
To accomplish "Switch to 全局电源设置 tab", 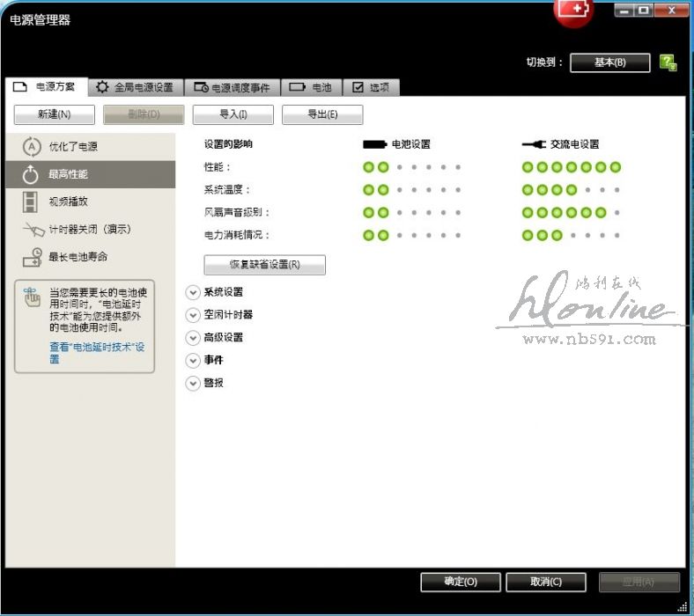I will (135, 88).
